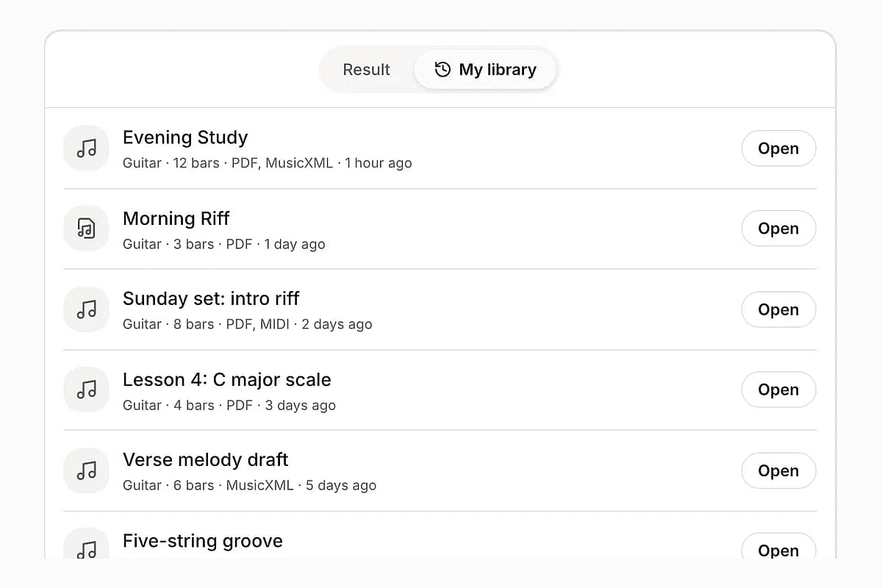
Task: Click details 'Guitar · 3 bars · PDF · 1 day ago'
Action: [224, 244]
